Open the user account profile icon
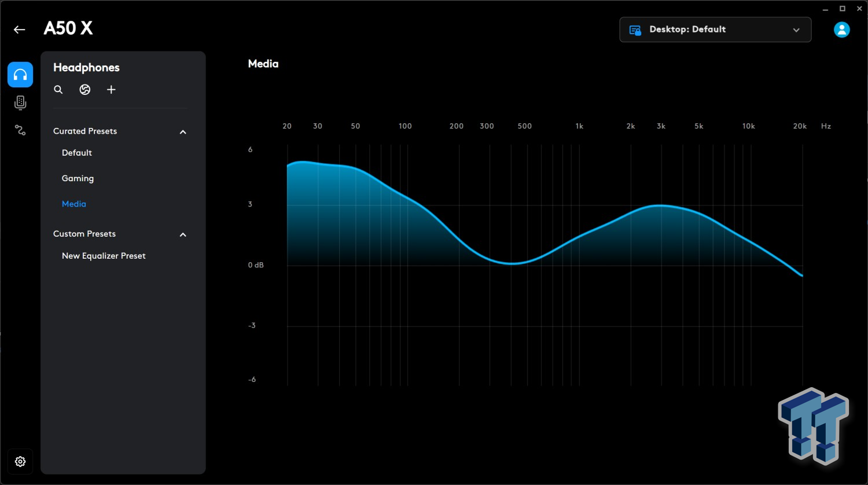 (841, 30)
